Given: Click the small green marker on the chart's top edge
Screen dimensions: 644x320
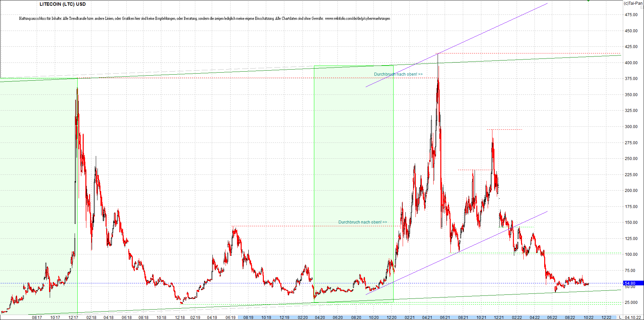Looking at the screenshot, I should [588, 1].
